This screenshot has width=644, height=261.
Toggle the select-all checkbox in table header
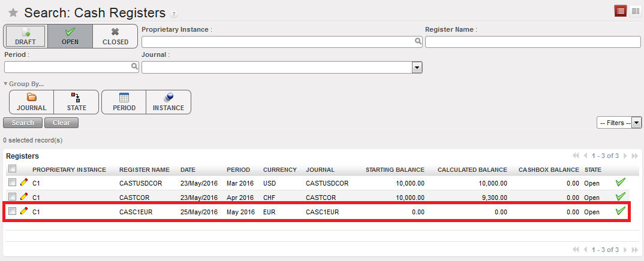pos(13,169)
